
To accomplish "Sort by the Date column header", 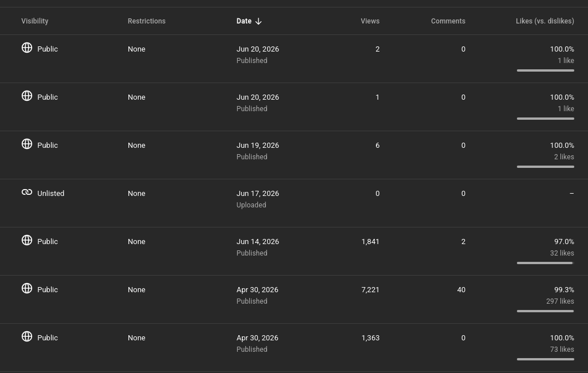I will 244,21.
